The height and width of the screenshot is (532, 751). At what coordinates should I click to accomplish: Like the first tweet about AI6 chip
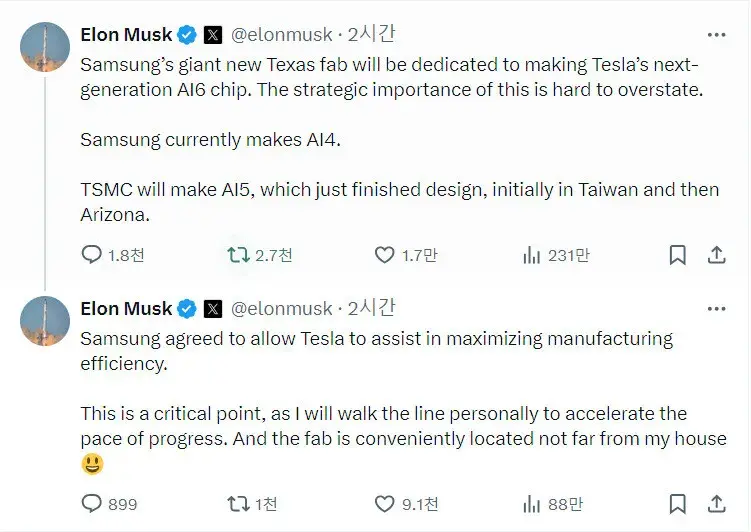pos(384,256)
